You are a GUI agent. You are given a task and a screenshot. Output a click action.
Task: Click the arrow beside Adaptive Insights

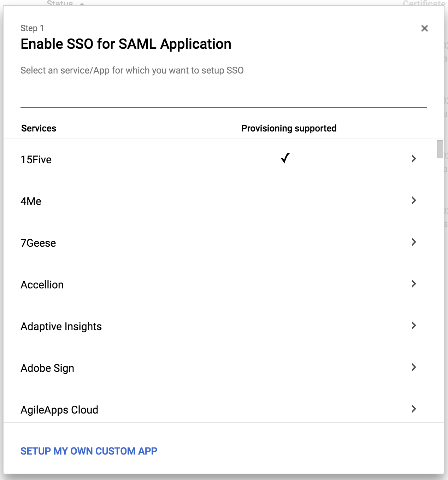coord(414,326)
